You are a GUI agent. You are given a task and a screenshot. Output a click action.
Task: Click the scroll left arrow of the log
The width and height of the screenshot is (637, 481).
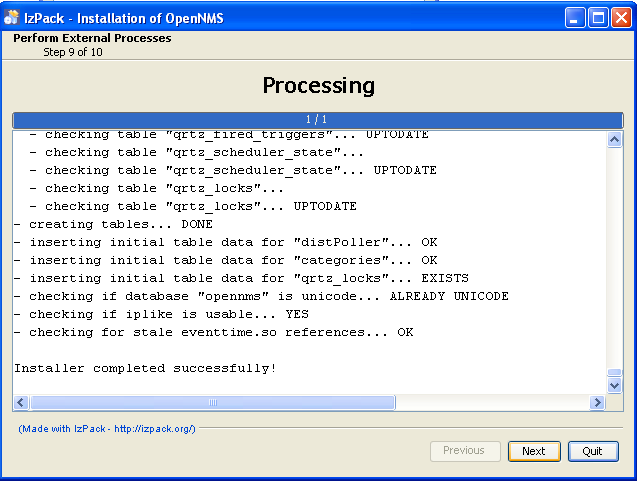click(21, 403)
